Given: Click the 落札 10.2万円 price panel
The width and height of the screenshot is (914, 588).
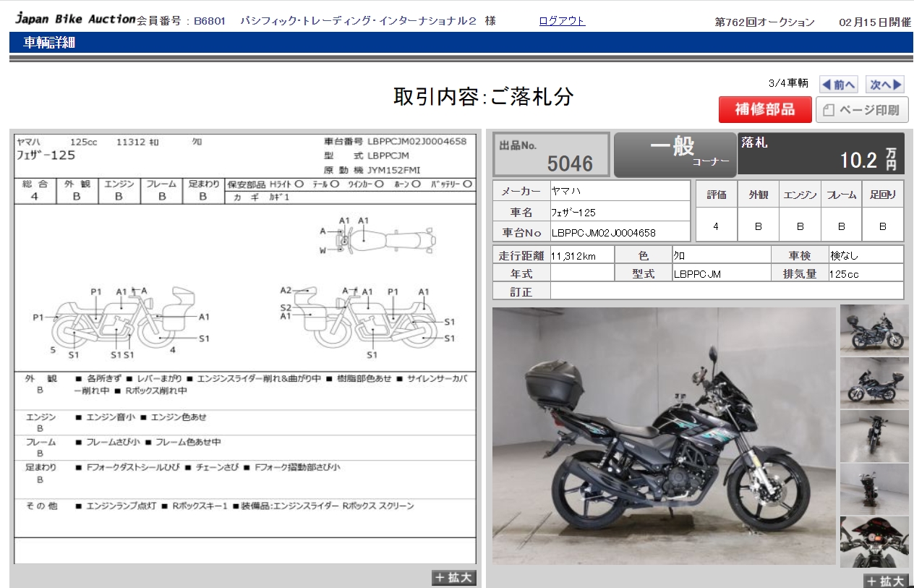Looking at the screenshot, I should point(821,153).
